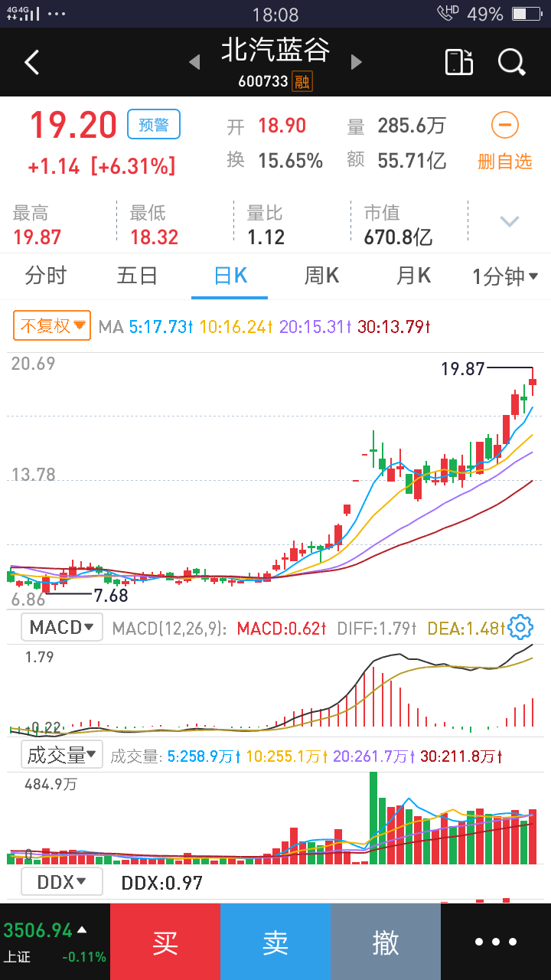Open the 上证 3506.94 index ticker

pos(55,942)
